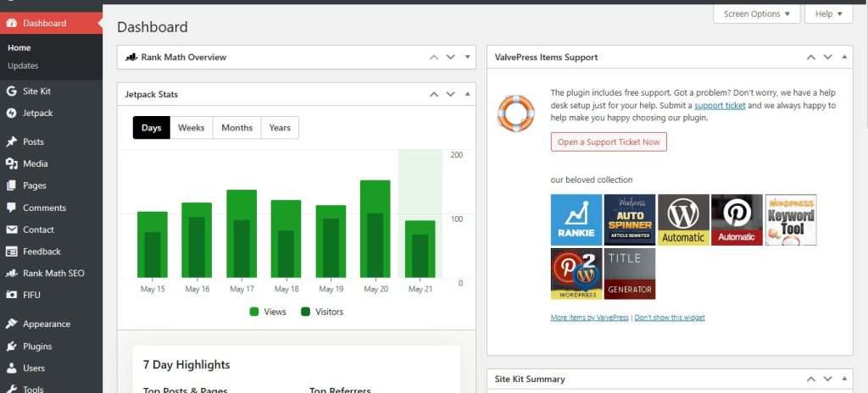Open the WordPress Automatic plugin thumbnail
The height and width of the screenshot is (393, 868).
click(683, 219)
